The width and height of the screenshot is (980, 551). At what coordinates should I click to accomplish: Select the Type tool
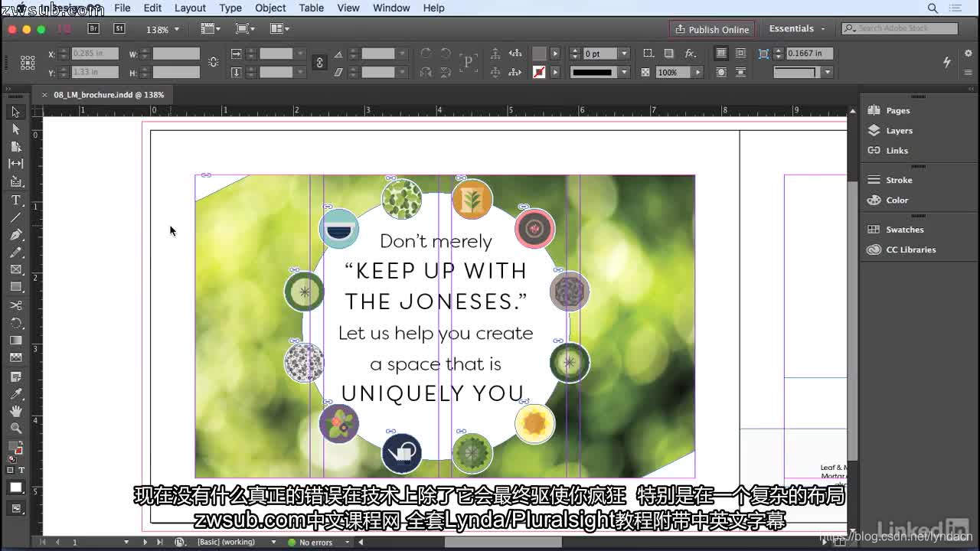16,199
